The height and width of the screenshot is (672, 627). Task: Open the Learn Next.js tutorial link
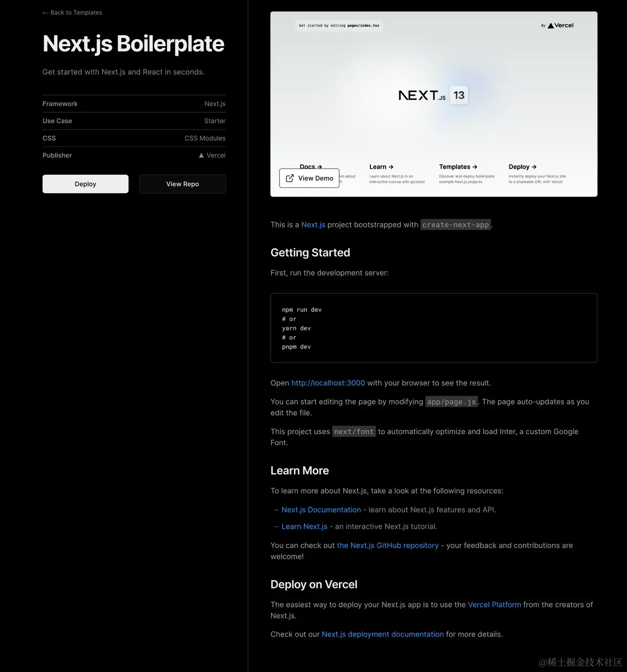click(304, 527)
